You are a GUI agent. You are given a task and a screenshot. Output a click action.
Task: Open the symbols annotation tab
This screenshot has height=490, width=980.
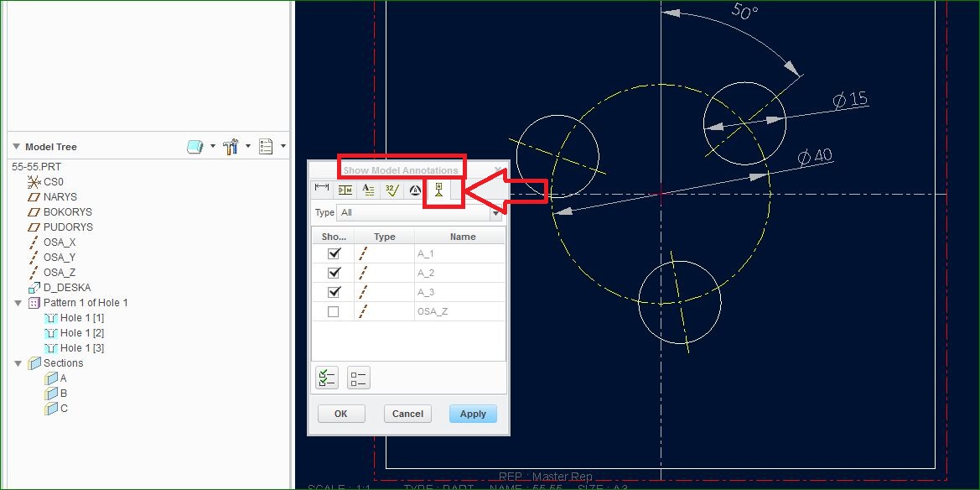(414, 190)
